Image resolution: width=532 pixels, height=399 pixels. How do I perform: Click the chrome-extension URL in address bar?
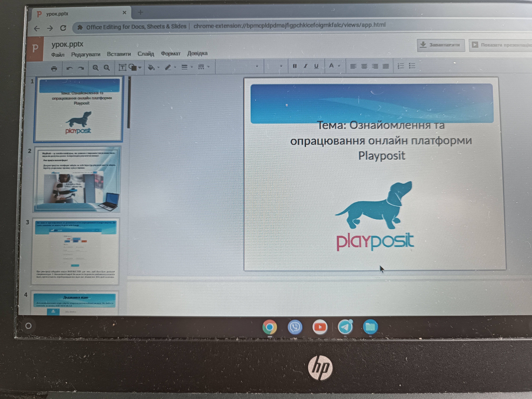pyautogui.click(x=290, y=25)
